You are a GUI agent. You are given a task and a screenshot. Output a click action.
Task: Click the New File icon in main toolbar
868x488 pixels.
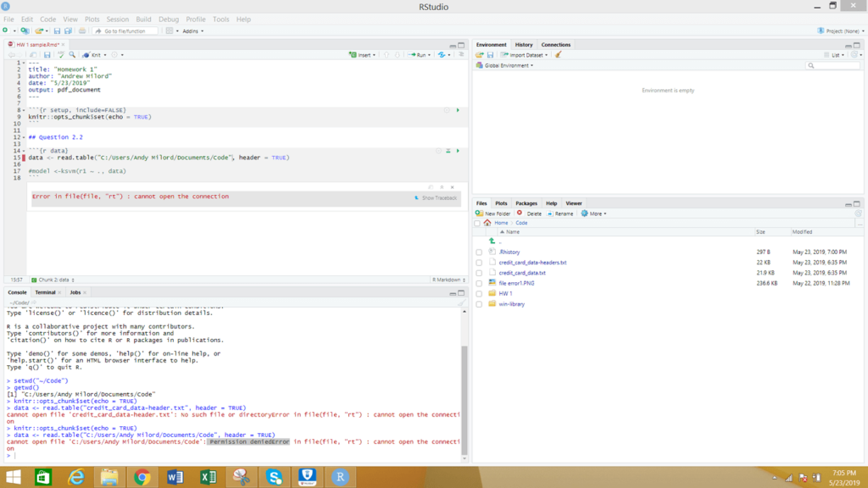click(6, 31)
